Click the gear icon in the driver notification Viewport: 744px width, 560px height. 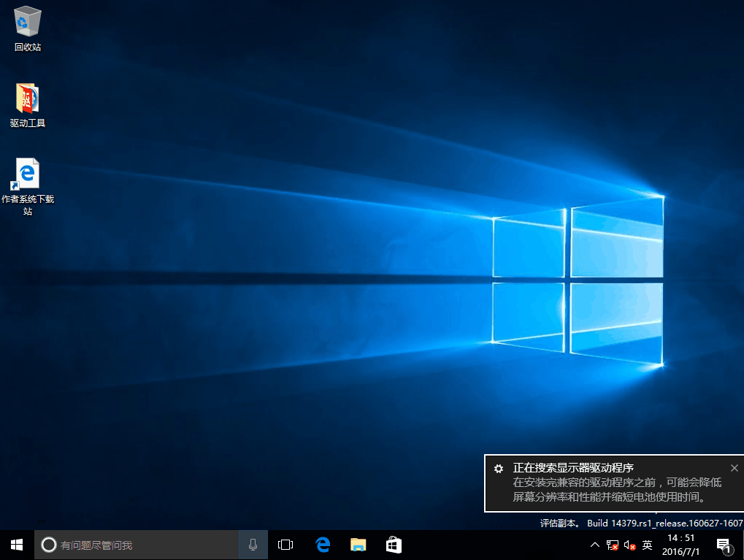(498, 469)
